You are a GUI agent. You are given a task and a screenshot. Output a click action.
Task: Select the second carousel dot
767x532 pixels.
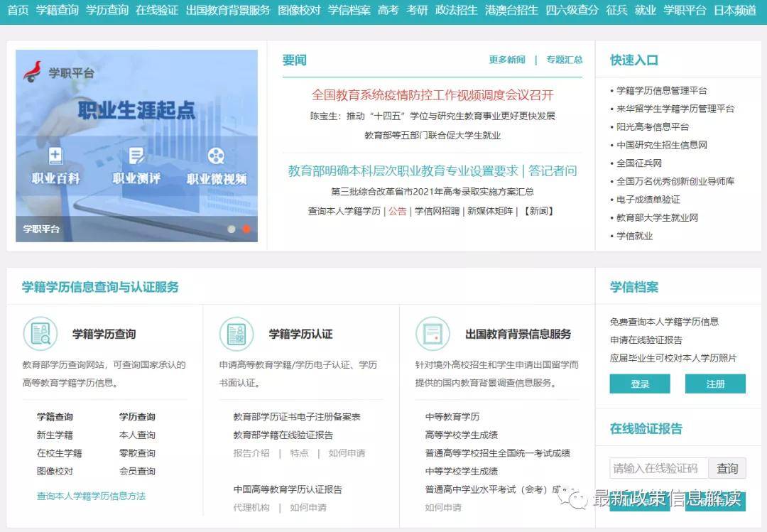(x=246, y=229)
